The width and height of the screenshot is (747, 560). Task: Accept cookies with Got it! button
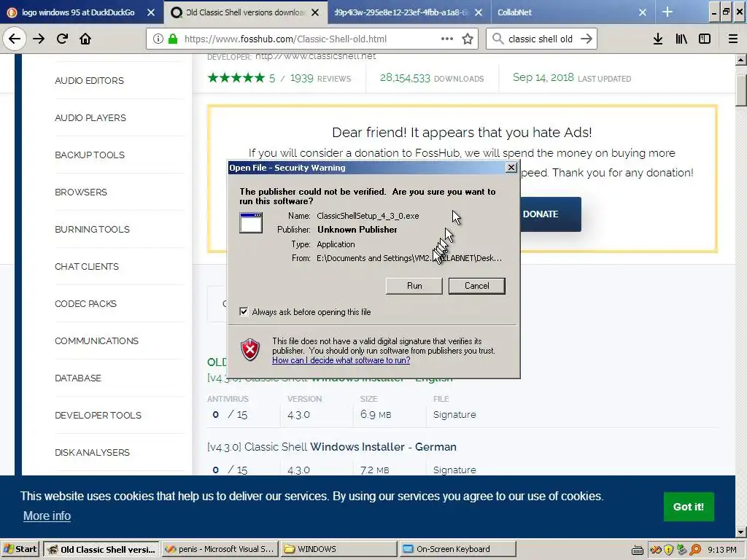(x=689, y=507)
